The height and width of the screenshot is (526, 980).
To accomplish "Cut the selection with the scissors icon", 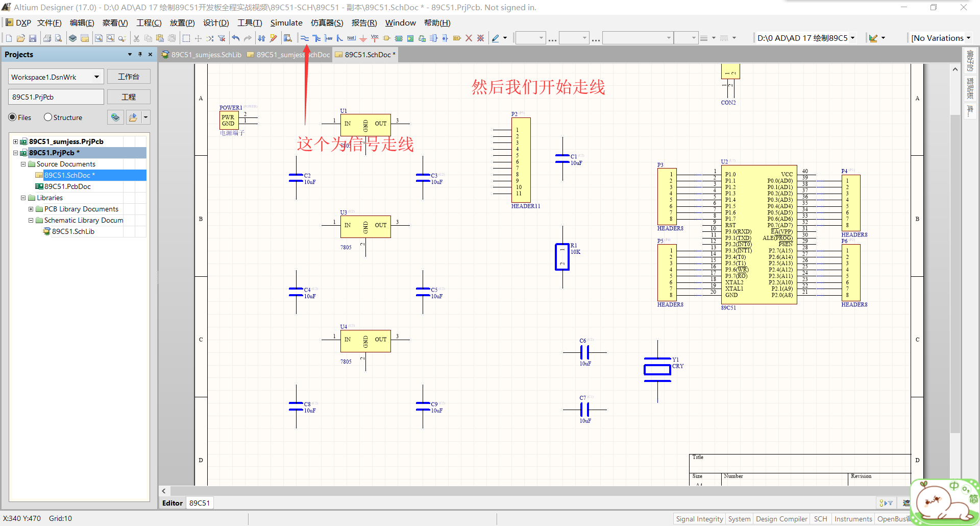I will 136,38.
